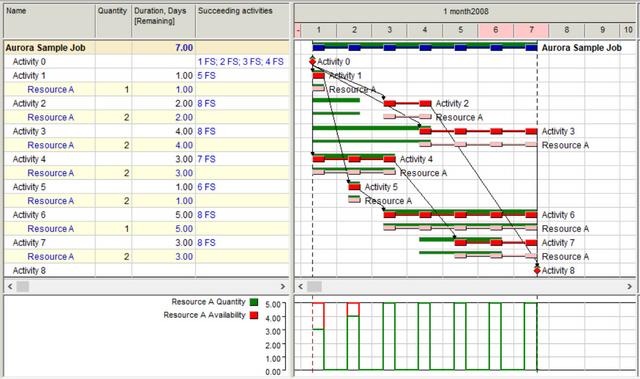
Task: Select the Activity 5 red Gantt bar
Action: tap(354, 187)
